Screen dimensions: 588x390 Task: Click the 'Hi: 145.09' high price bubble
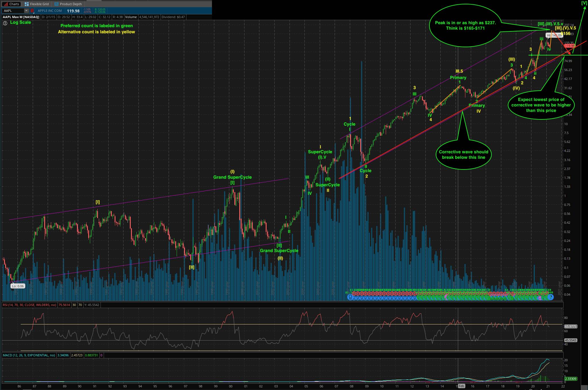(x=554, y=35)
